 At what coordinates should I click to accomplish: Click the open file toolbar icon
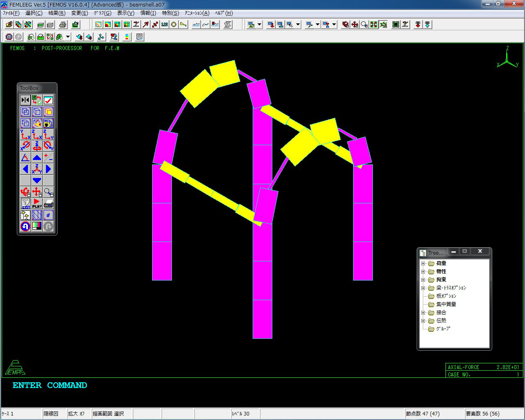(9, 25)
